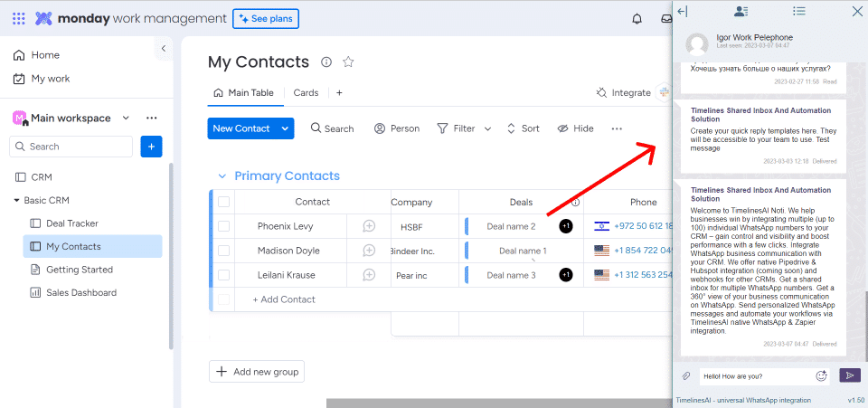Open emoji picker in message box
Screen dimensions: 868x408
click(x=821, y=375)
